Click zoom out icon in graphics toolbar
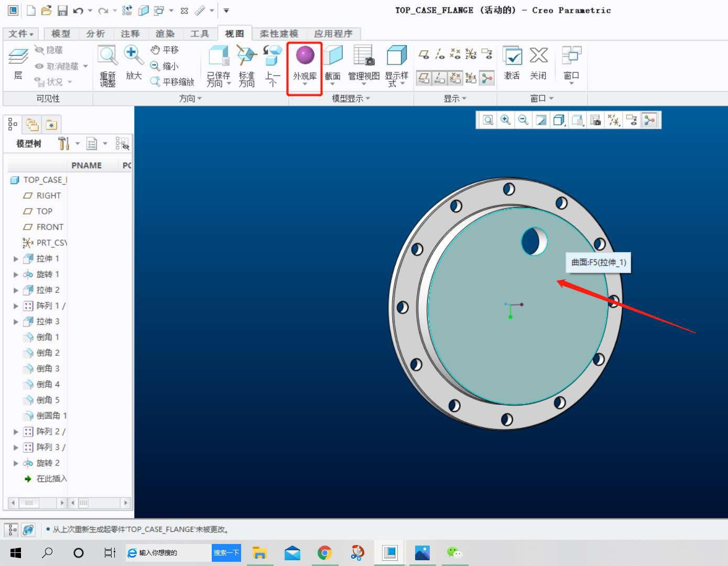The height and width of the screenshot is (566, 728). (x=523, y=120)
